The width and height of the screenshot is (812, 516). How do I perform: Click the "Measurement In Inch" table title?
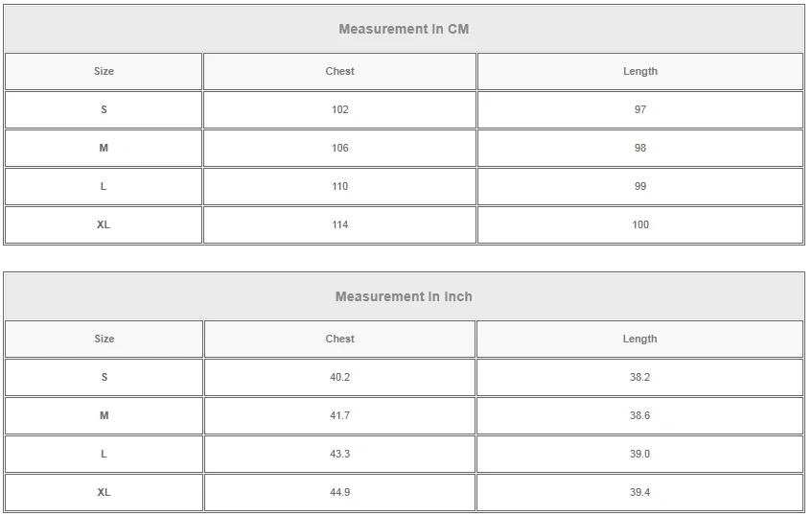click(x=404, y=296)
